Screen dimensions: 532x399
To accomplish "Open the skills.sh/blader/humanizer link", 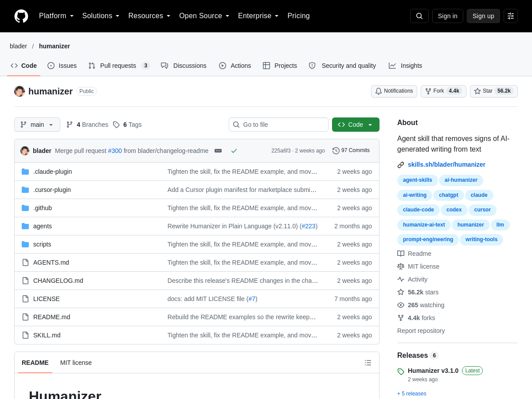I will (446, 164).
